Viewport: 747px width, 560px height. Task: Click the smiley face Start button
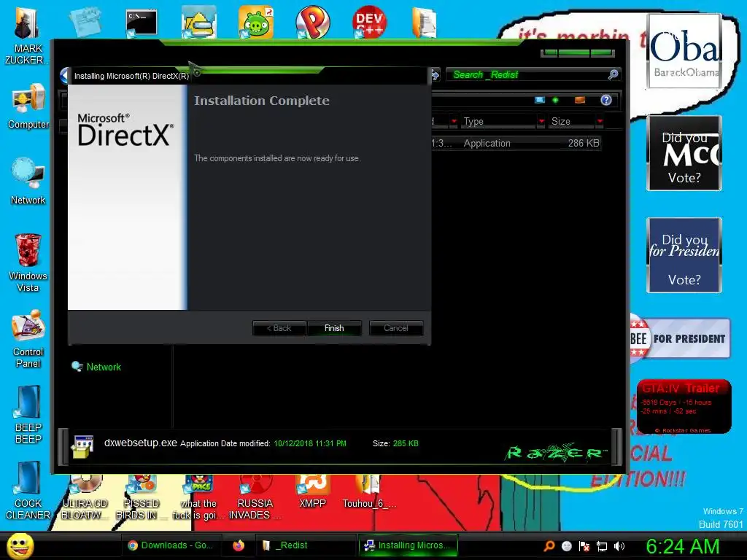point(20,545)
